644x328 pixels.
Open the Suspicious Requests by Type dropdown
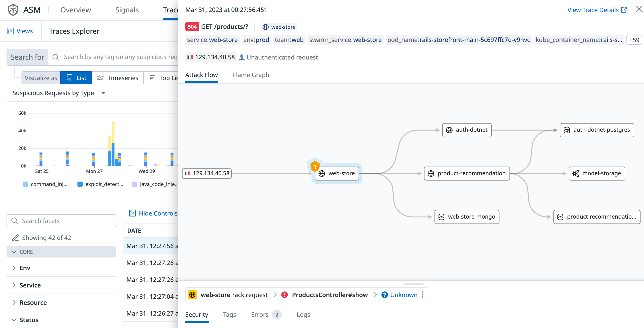tap(103, 93)
